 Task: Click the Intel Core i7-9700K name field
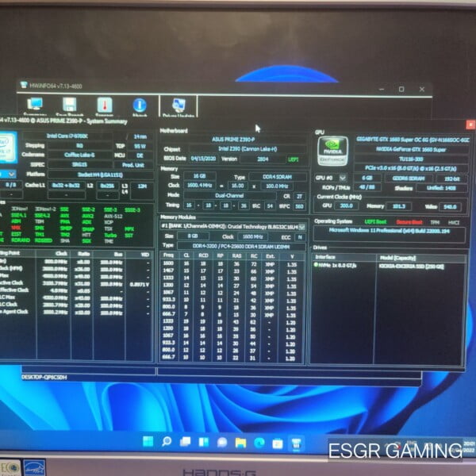[x=68, y=136]
